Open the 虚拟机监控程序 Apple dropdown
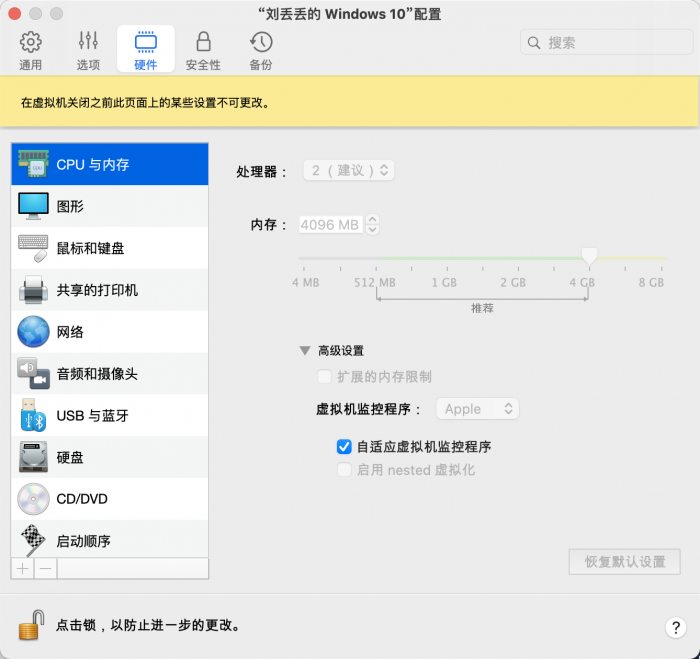 (x=477, y=409)
